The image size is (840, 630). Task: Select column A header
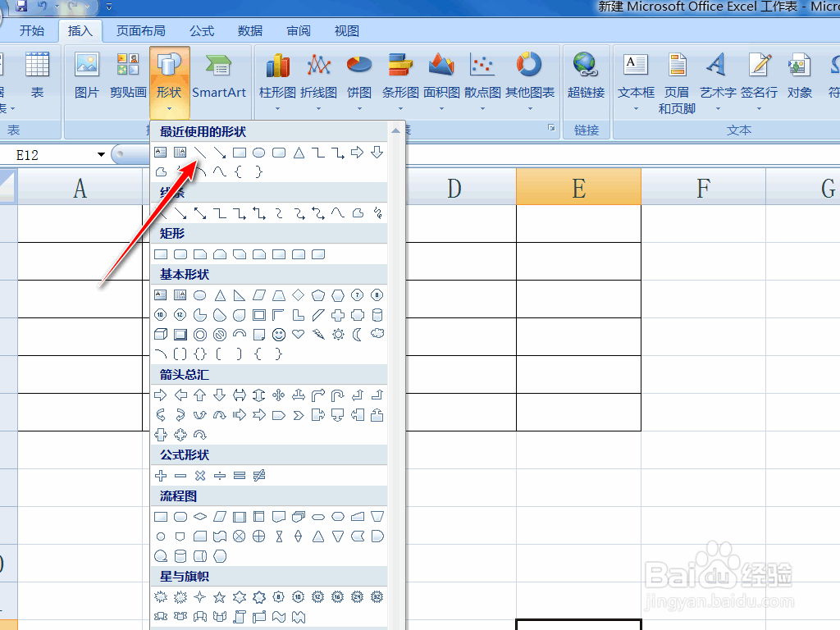click(80, 187)
